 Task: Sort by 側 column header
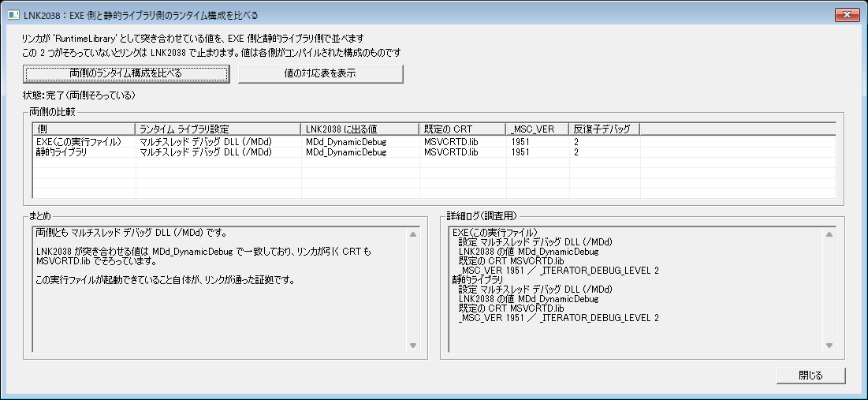[x=84, y=129]
